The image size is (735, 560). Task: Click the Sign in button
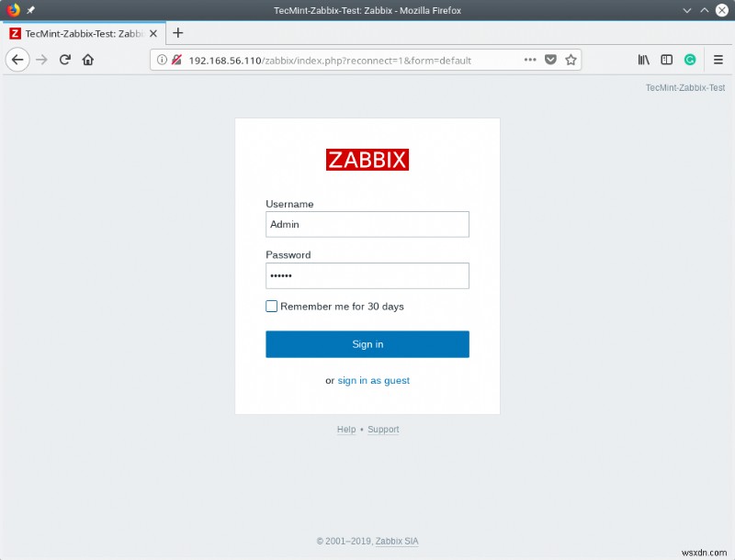[x=367, y=344]
